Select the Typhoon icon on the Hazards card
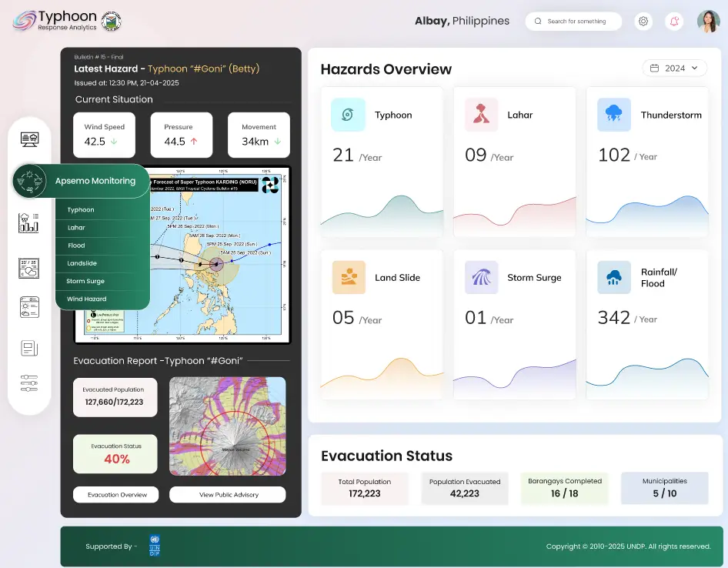 pyautogui.click(x=348, y=114)
